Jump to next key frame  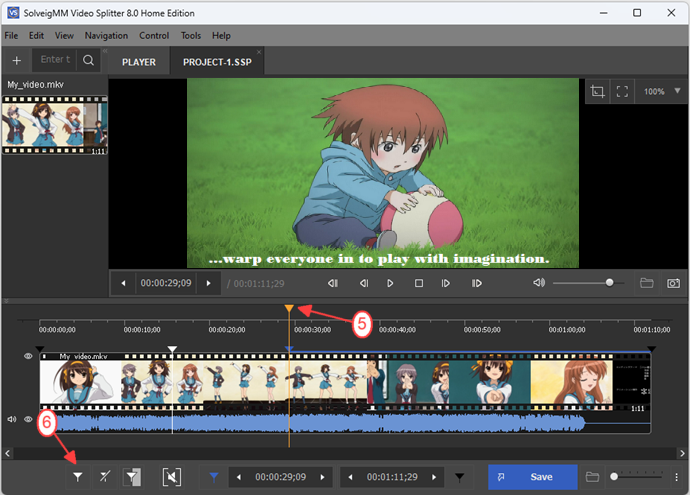pos(477,283)
